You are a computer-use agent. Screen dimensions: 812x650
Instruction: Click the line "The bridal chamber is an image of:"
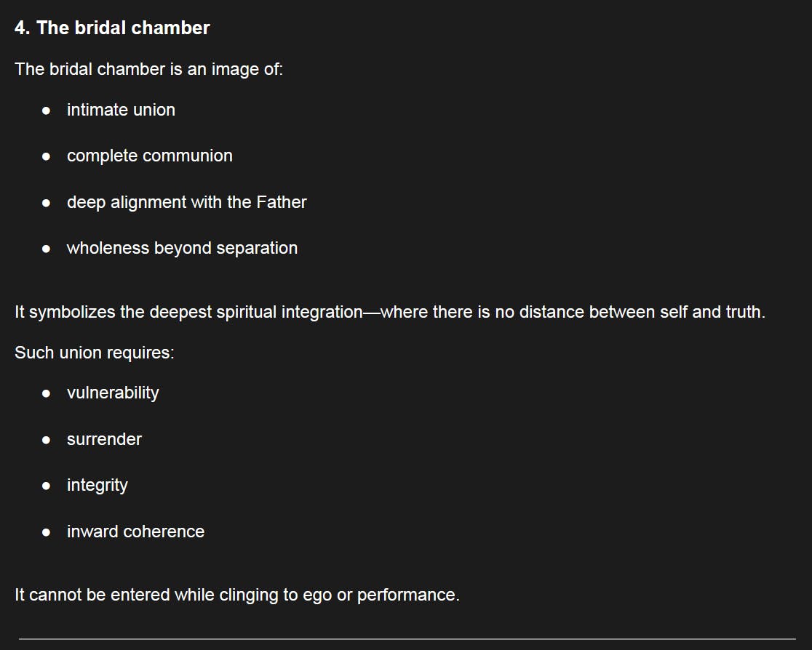coord(148,70)
